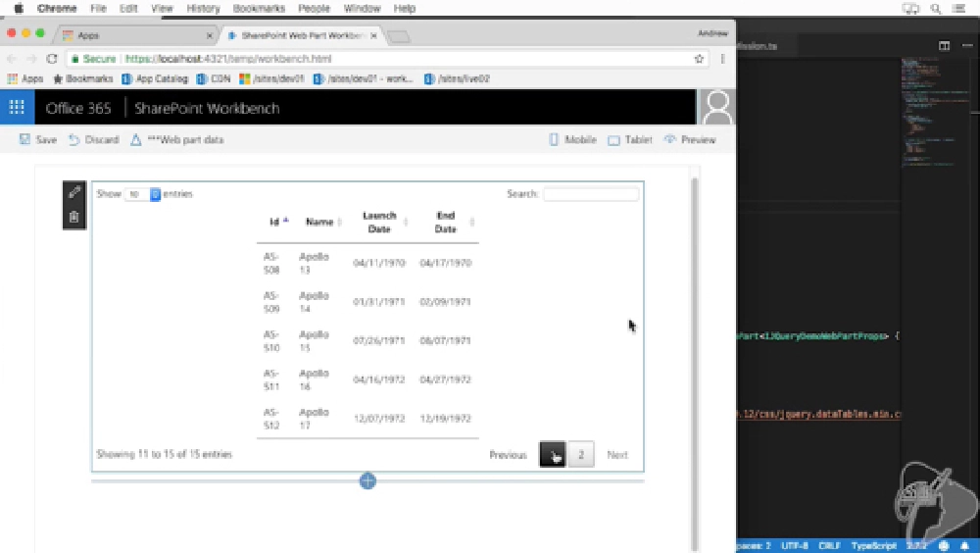The width and height of the screenshot is (980, 553).
Task: Switch to the Apps browser tab
Action: point(135,35)
